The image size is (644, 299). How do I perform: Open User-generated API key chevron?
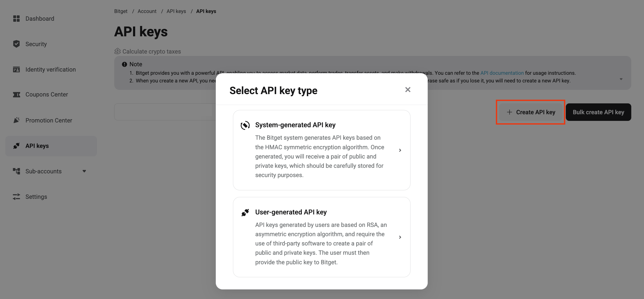tap(400, 237)
